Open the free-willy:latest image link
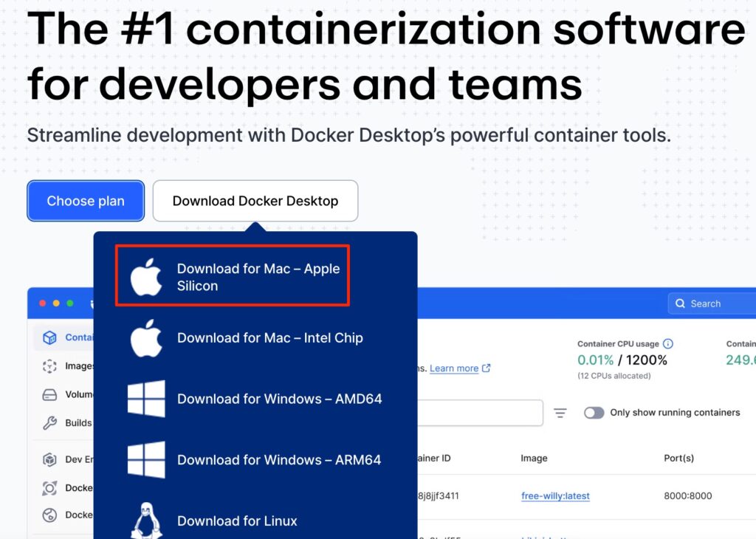 (x=555, y=495)
